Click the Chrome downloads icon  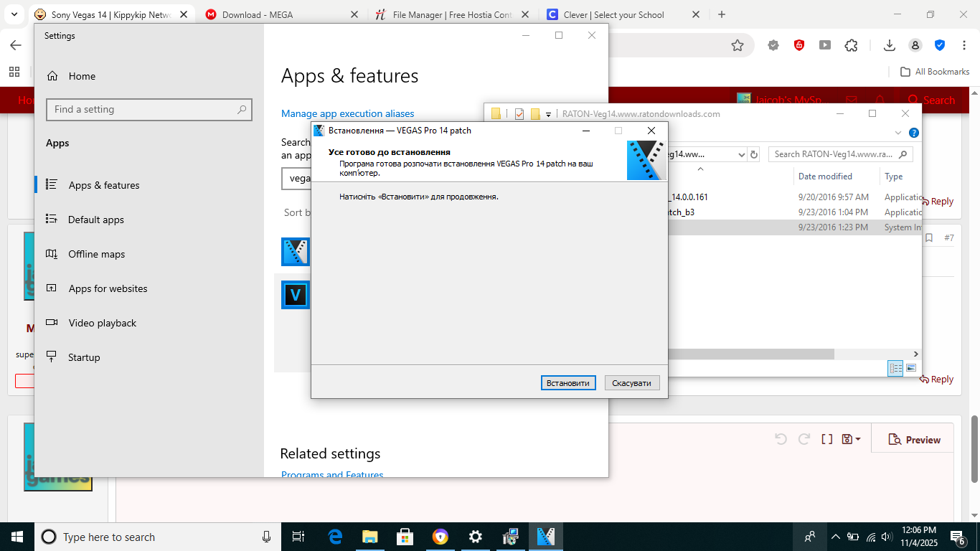(x=890, y=45)
